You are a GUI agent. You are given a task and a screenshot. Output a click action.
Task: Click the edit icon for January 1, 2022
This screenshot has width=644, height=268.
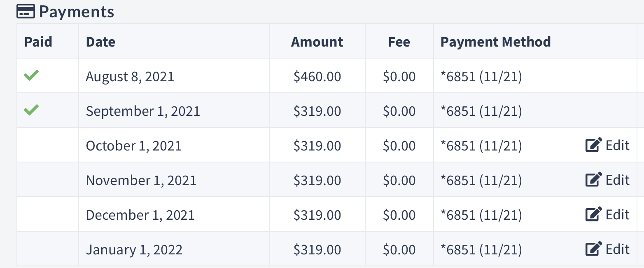pos(594,249)
